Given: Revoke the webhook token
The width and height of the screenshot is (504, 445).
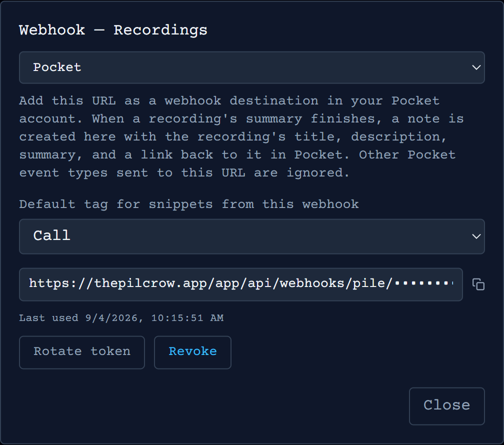Looking at the screenshot, I should point(192,352).
